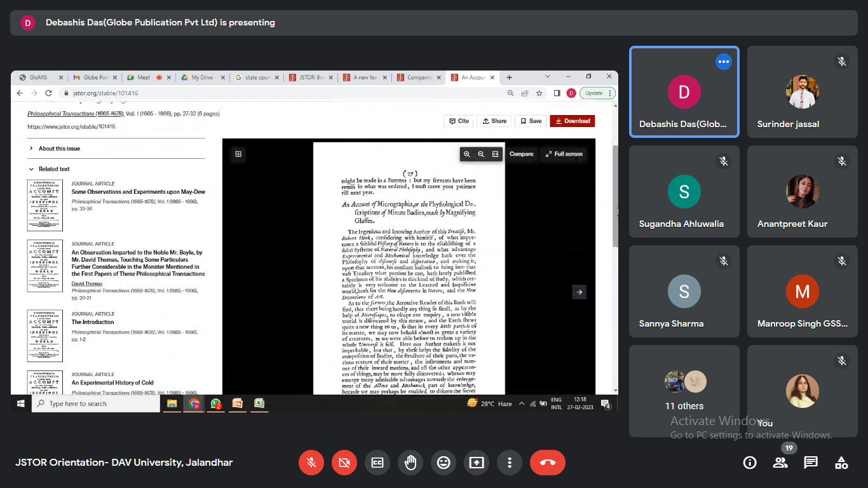Open the options on Debashis Das tile

tap(723, 62)
